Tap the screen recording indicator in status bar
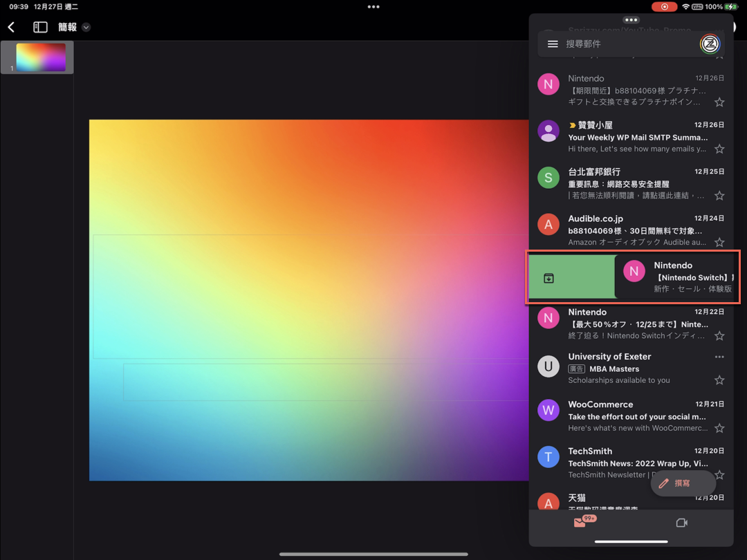This screenshot has height=560, width=747. [664, 7]
